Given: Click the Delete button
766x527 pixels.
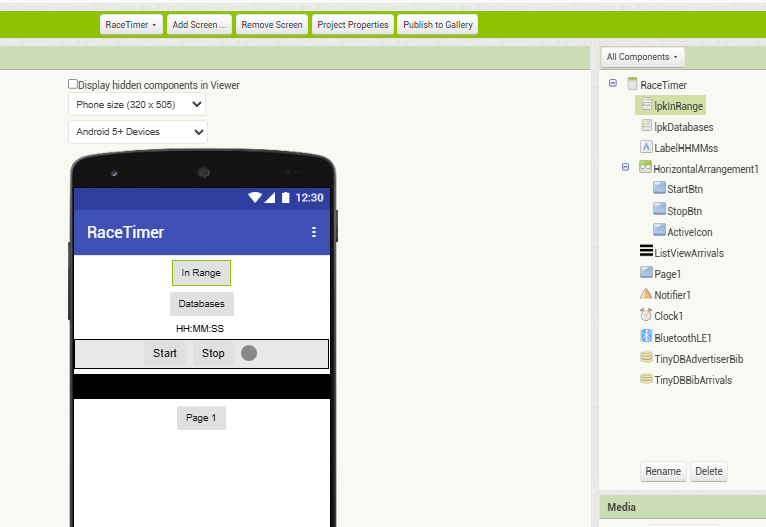Looking at the screenshot, I should point(709,471).
